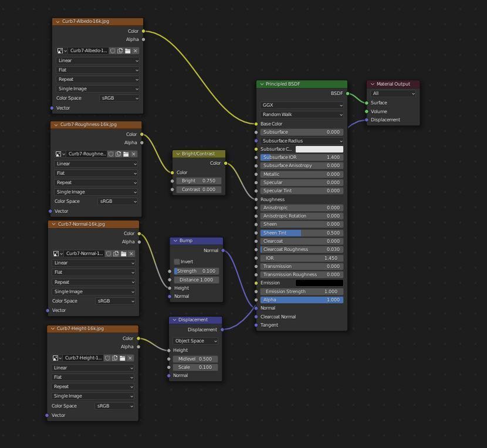Toggle fake user shield on Curb7-Albedo image
The width and height of the screenshot is (487, 448).
click(x=113, y=50)
